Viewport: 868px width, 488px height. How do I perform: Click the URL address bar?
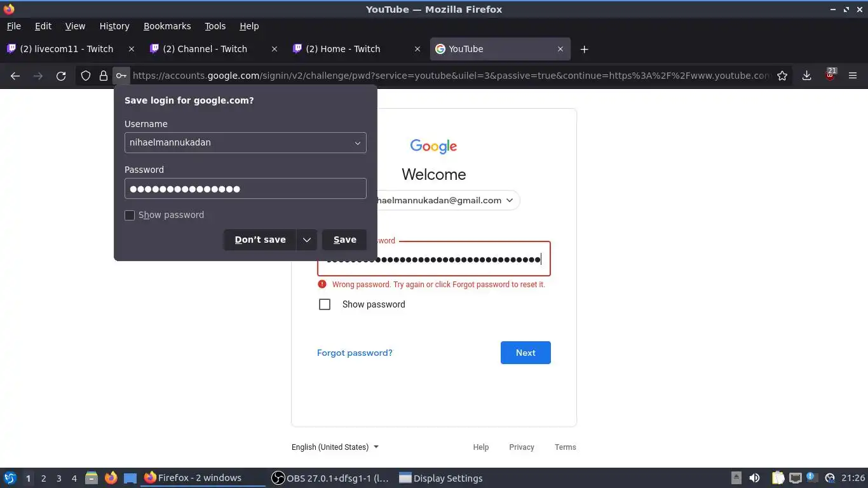point(451,76)
